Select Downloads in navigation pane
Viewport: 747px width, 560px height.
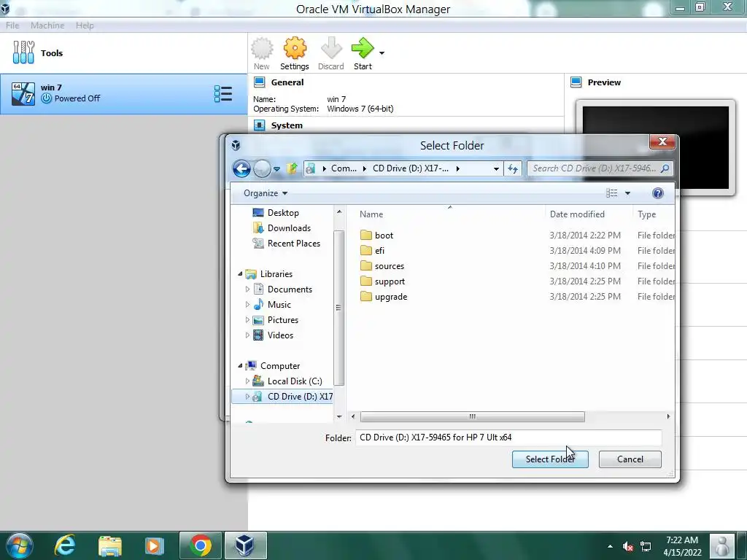click(x=289, y=228)
